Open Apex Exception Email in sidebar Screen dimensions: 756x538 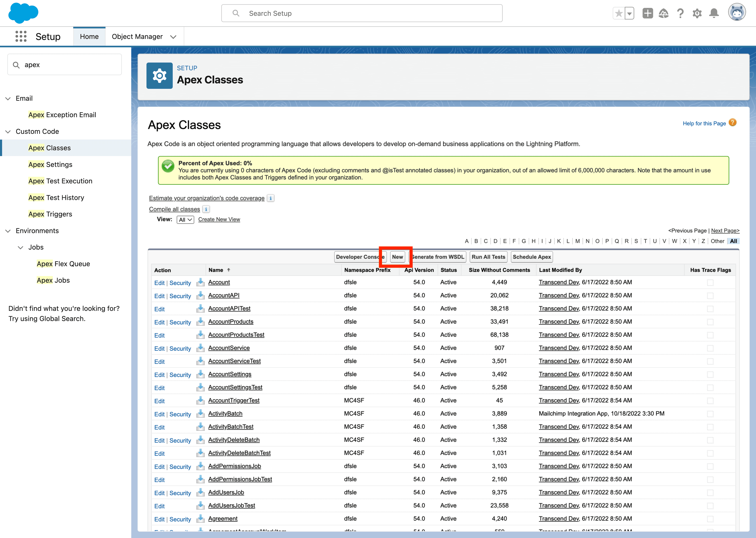click(x=62, y=115)
